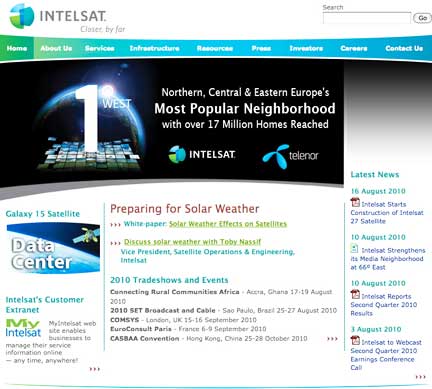Open Discuss solar weather with Toby Nassif

pyautogui.click(x=192, y=242)
